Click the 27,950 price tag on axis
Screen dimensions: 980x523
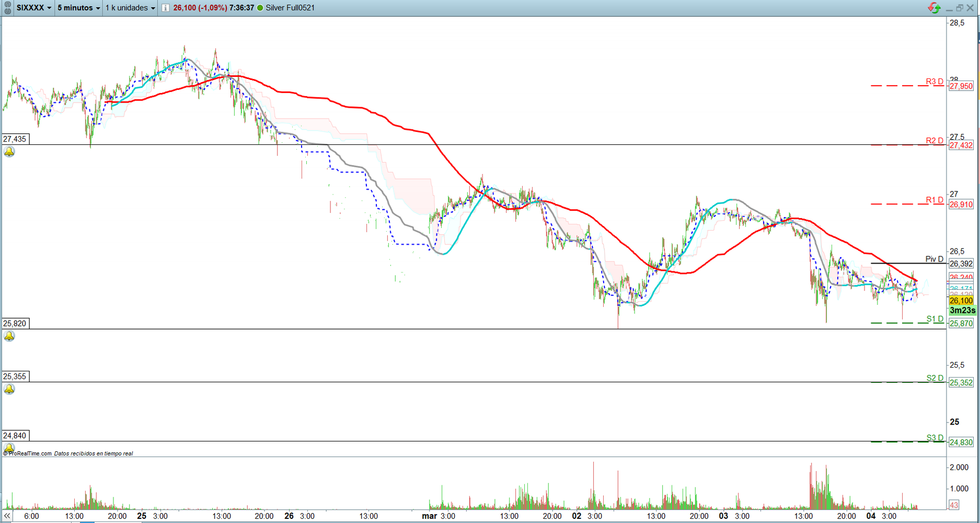coord(961,86)
